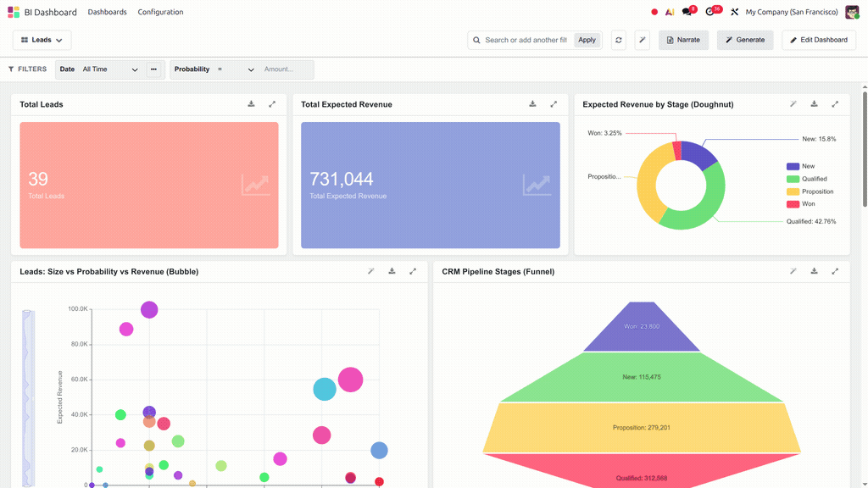Screen dimensions: 868x488
Task: Refresh the dashboard with the reload icon
Action: pyautogui.click(x=618, y=40)
